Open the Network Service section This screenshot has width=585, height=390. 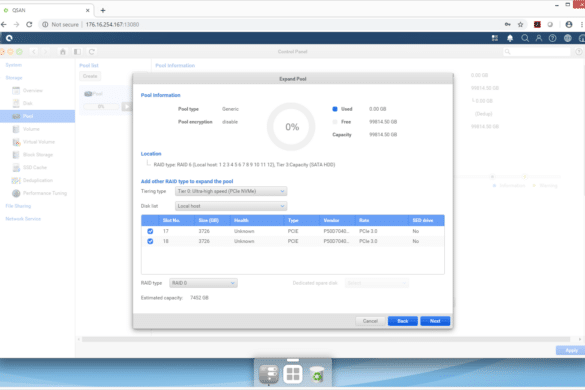coord(23,219)
